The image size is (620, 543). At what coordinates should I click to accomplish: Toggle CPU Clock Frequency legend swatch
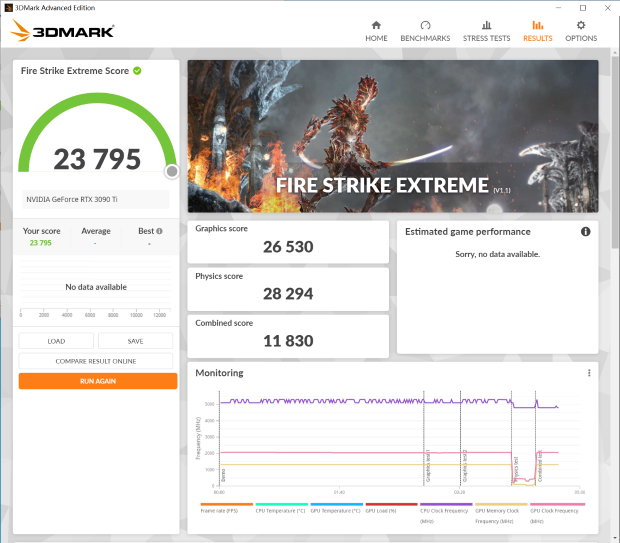446,504
